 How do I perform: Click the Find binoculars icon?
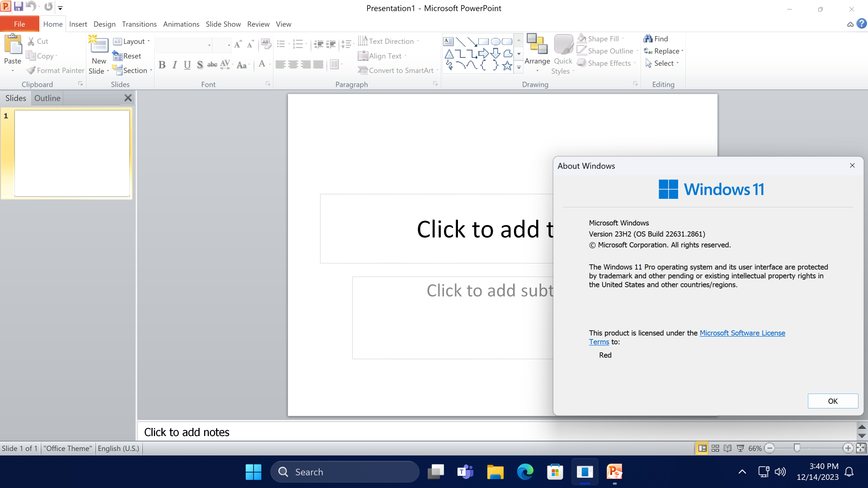point(648,39)
